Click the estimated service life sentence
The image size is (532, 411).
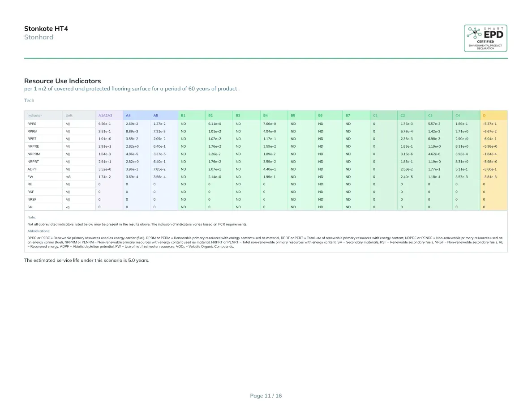(x=86, y=261)
